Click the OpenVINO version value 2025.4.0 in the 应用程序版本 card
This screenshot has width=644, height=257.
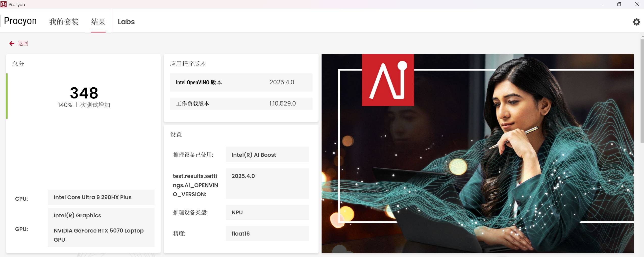pos(282,82)
